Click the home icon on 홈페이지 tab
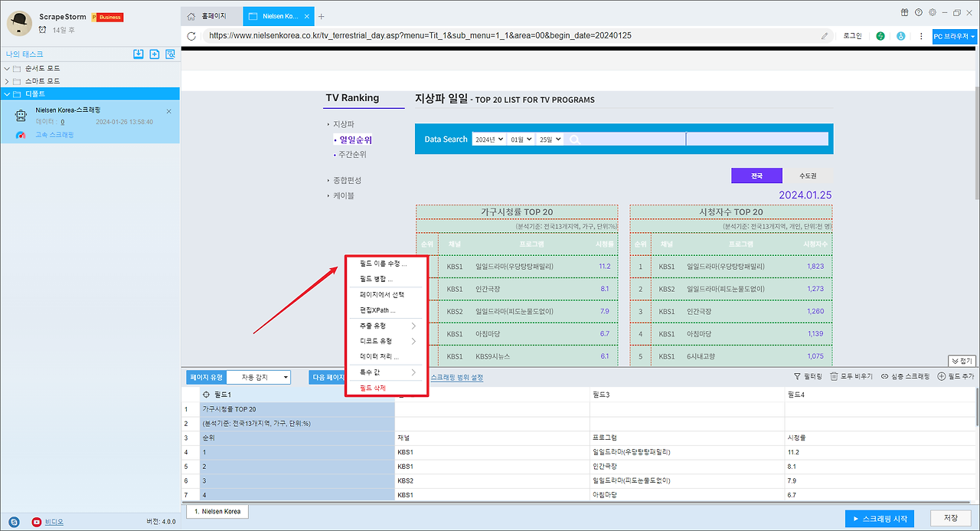 point(193,16)
